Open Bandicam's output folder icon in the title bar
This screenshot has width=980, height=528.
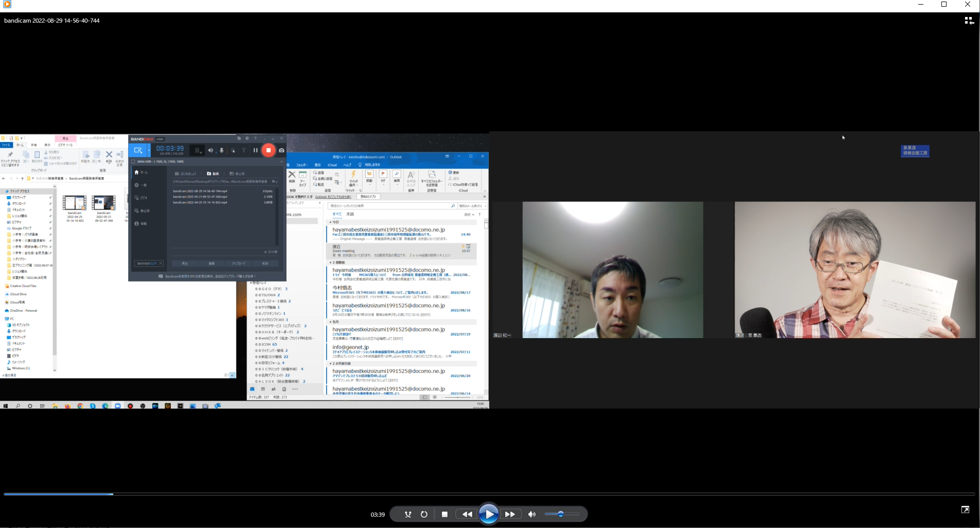(x=239, y=138)
